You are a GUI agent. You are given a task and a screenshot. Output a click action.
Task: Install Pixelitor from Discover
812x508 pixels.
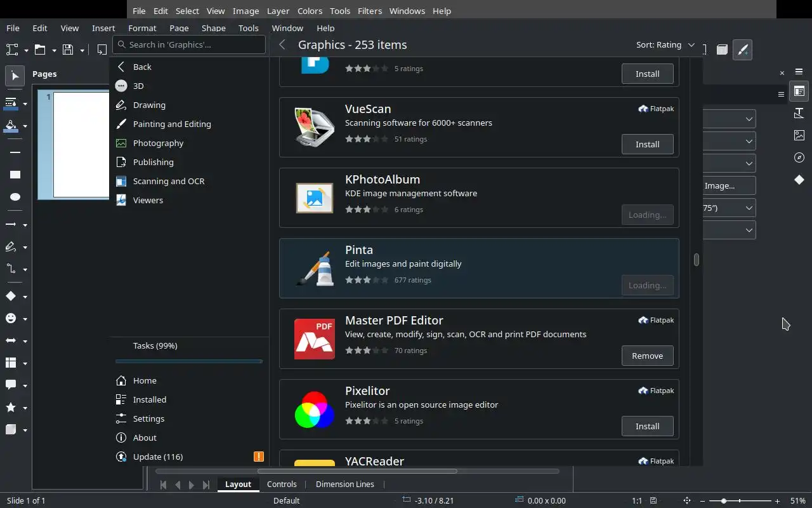[x=647, y=426]
